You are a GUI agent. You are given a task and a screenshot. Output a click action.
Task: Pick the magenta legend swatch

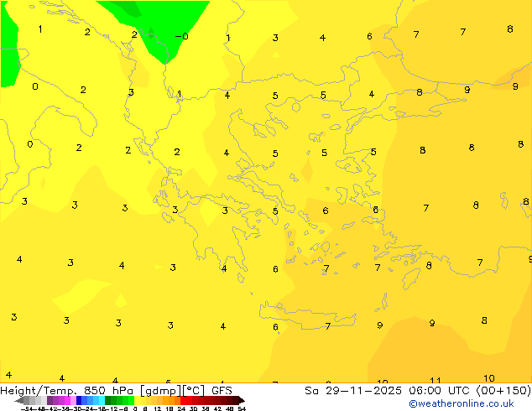67,400
